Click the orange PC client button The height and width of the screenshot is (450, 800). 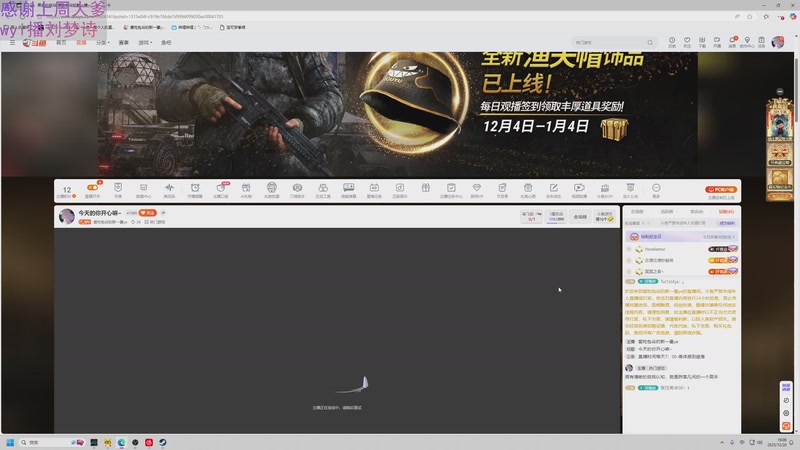coord(721,189)
